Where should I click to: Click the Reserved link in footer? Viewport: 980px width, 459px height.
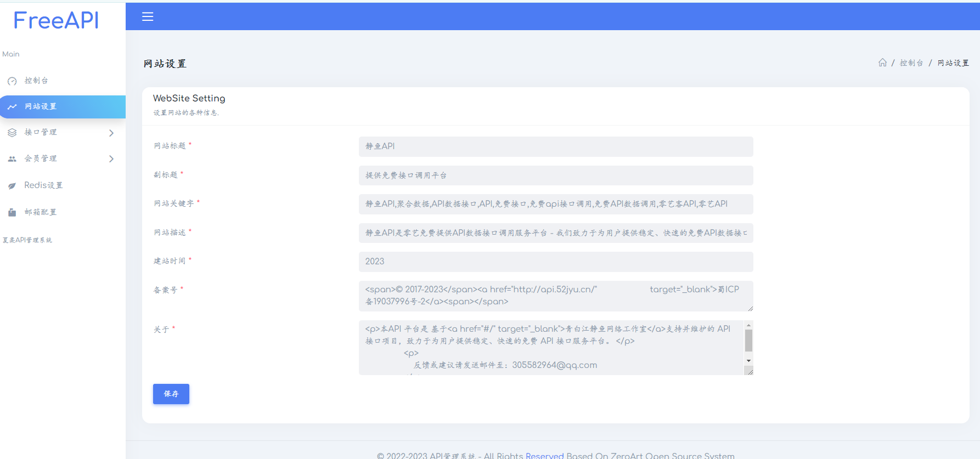point(544,455)
